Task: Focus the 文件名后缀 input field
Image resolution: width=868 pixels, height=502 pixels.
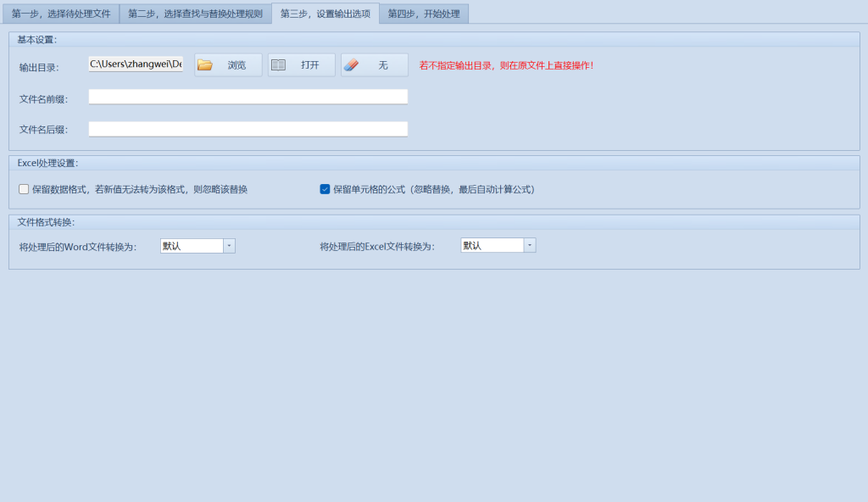Action: (x=248, y=129)
